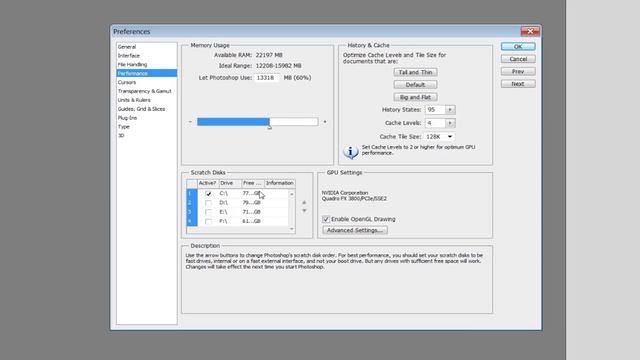Move scratch disk down with the down arrow
640x360 pixels.
pos(304,211)
